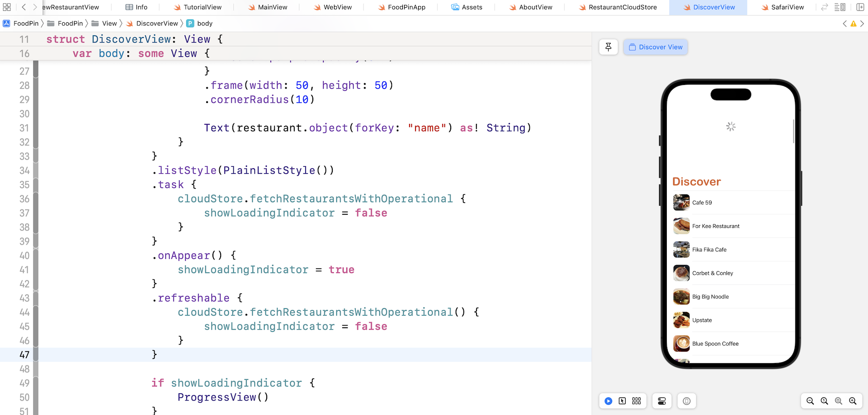Show preview variants grid

(637, 401)
